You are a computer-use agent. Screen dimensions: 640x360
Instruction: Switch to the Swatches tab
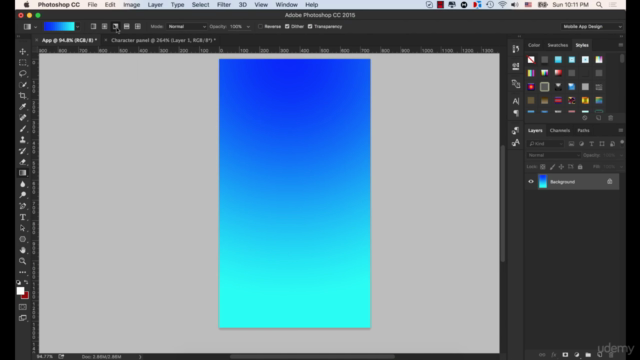[x=558, y=45]
